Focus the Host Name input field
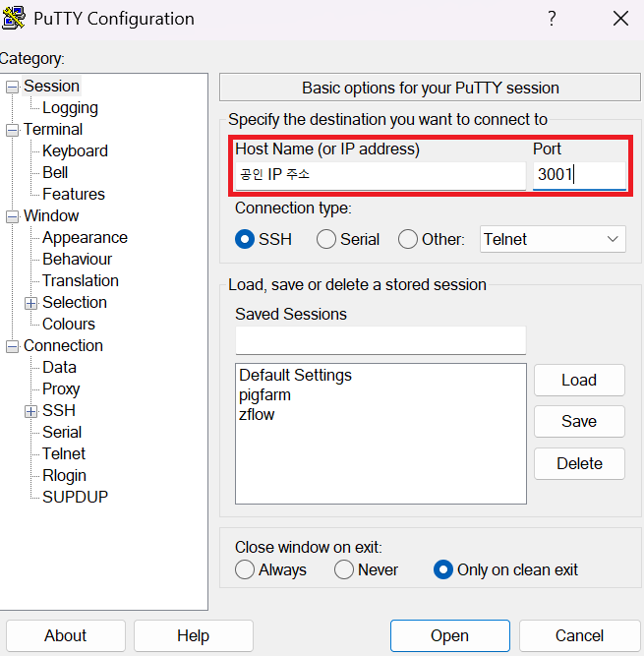 (381, 175)
